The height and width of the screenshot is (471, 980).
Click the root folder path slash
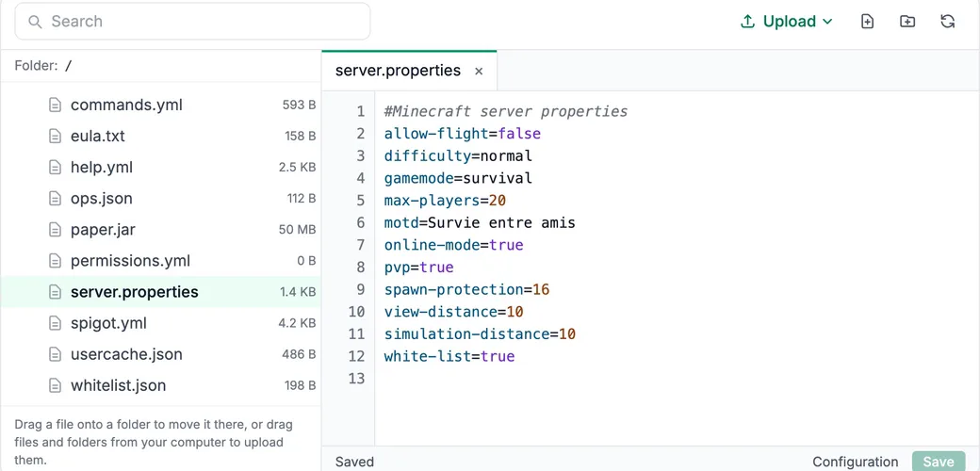(68, 66)
